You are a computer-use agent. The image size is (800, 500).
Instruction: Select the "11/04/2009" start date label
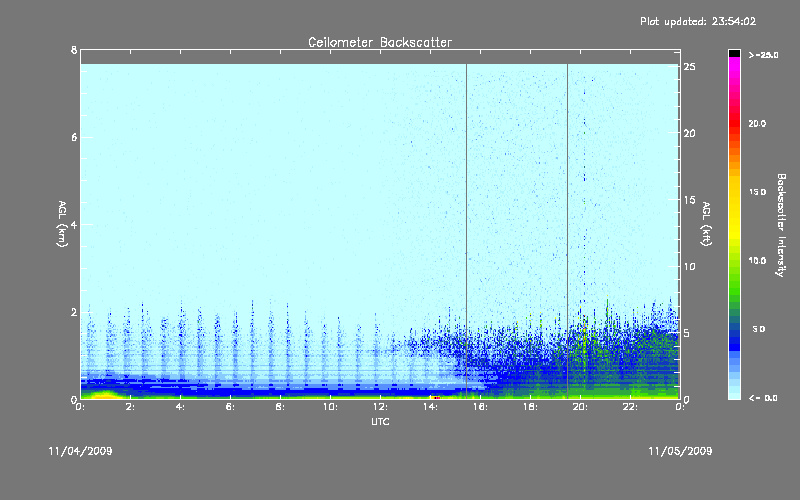(x=80, y=451)
